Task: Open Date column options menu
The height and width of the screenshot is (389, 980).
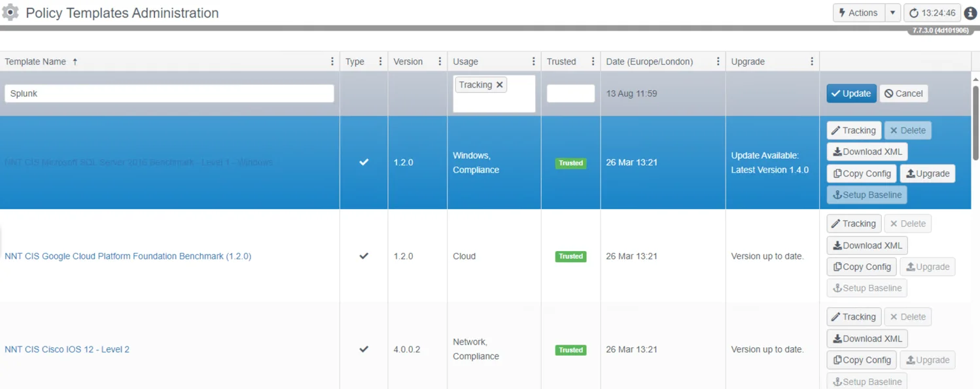Action: 718,61
